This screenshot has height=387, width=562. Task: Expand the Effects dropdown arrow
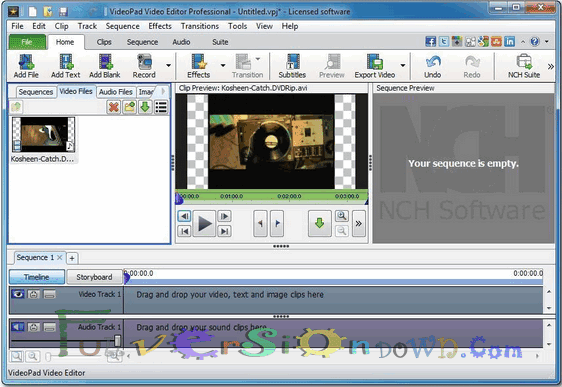click(x=223, y=65)
